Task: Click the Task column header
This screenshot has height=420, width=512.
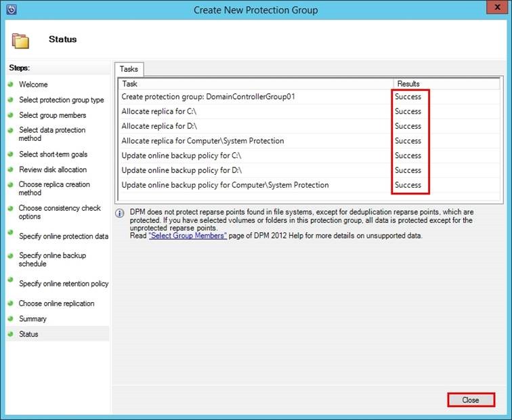Action: click(256, 84)
